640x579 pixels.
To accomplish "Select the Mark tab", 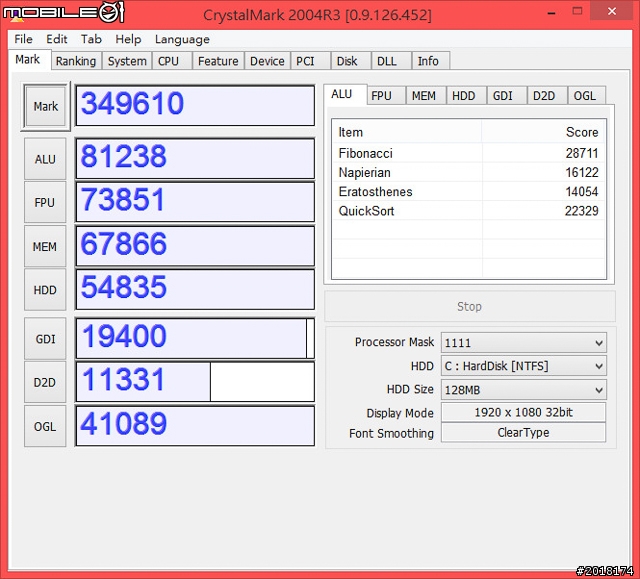I will click(x=28, y=60).
